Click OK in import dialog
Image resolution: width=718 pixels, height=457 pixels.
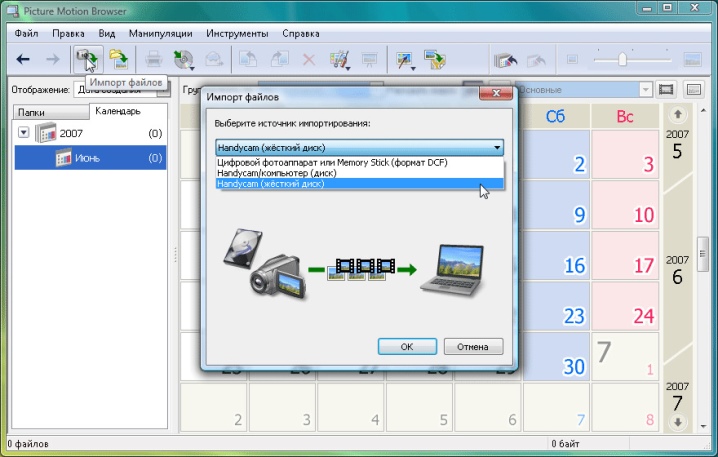pyautogui.click(x=407, y=347)
